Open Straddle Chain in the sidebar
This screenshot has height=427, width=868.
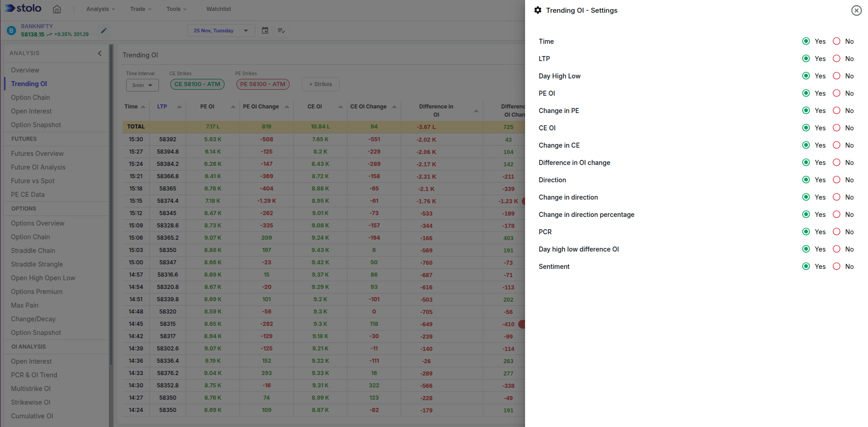33,251
